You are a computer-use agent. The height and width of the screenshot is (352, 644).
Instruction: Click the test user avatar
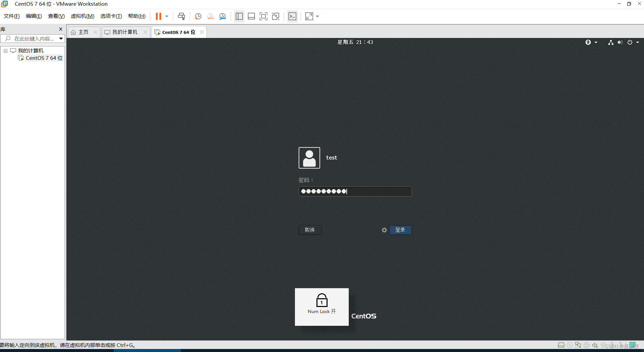pyautogui.click(x=309, y=158)
